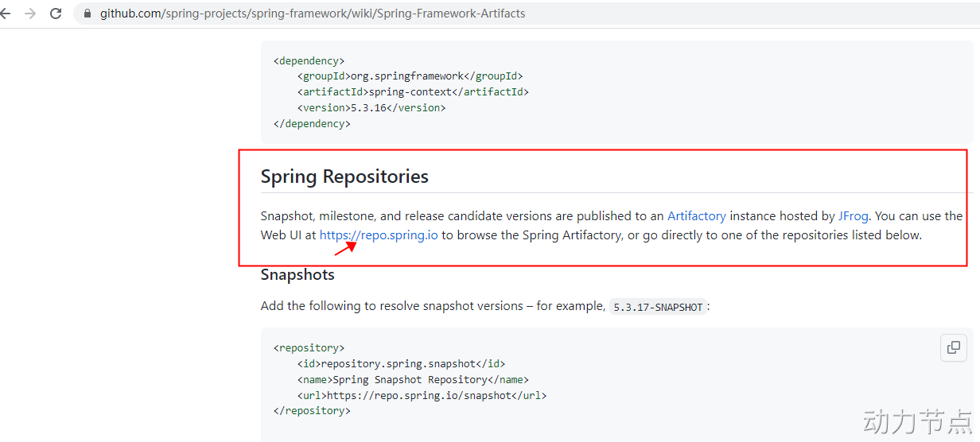Open the Artifactory link
The image size is (980, 442).
coord(696,215)
